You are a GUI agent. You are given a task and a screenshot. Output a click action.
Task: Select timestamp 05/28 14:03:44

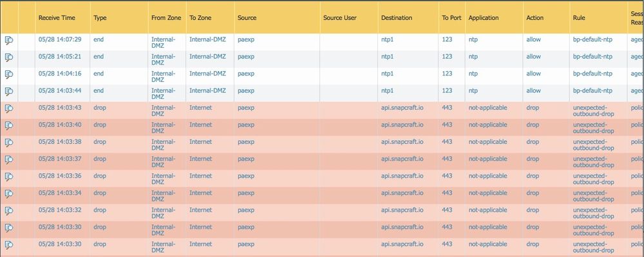click(60, 90)
